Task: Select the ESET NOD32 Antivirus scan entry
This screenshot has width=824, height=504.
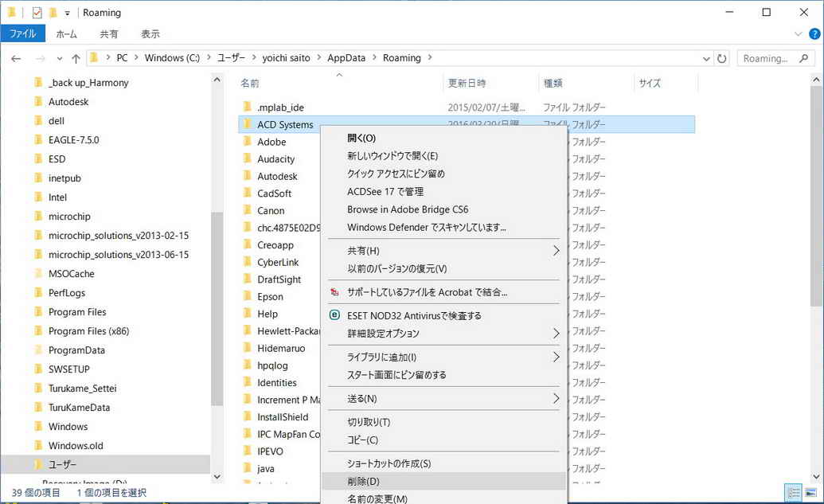Action: pyautogui.click(x=414, y=315)
